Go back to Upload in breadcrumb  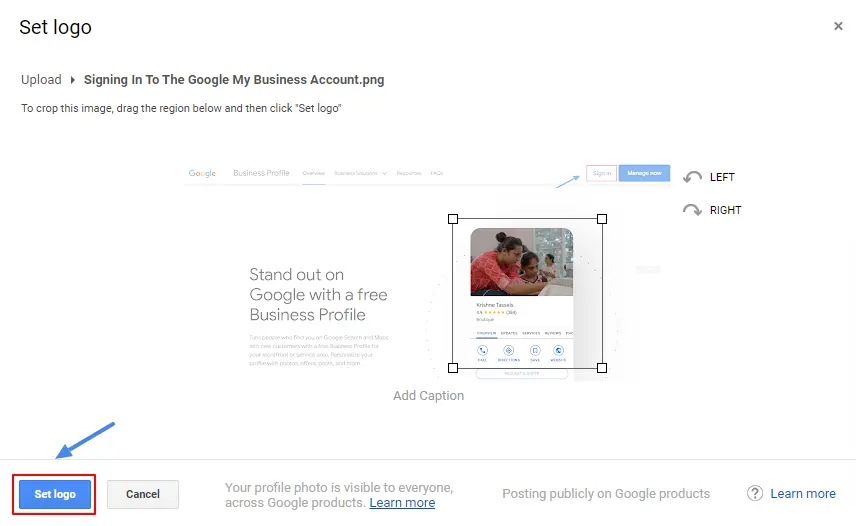click(x=41, y=80)
